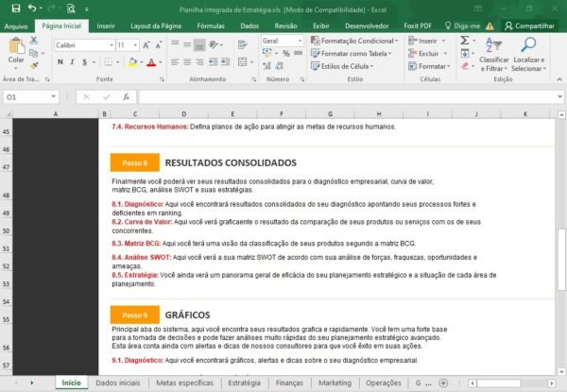This screenshot has height=392, width=567.
Task: Apply red font color
Action: [151, 62]
